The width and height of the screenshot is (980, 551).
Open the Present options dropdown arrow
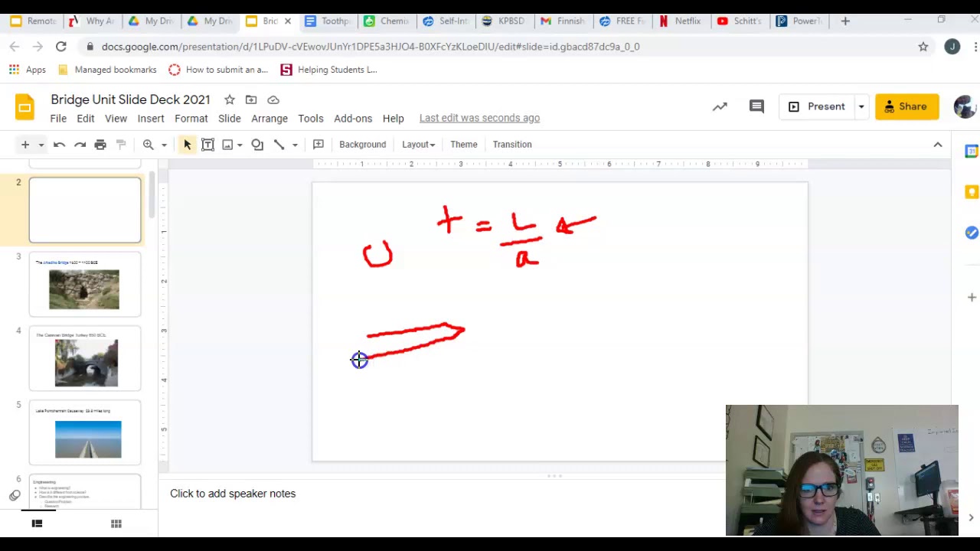pyautogui.click(x=861, y=106)
